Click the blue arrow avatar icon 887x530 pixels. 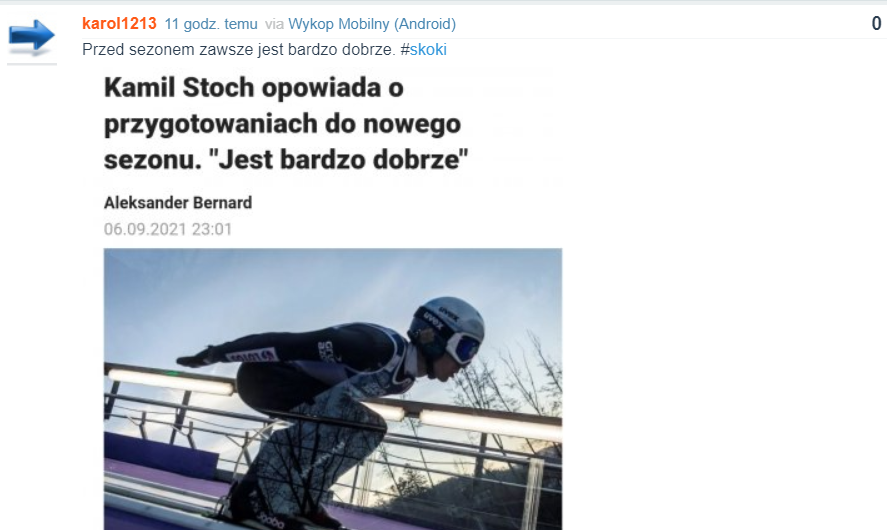32,37
